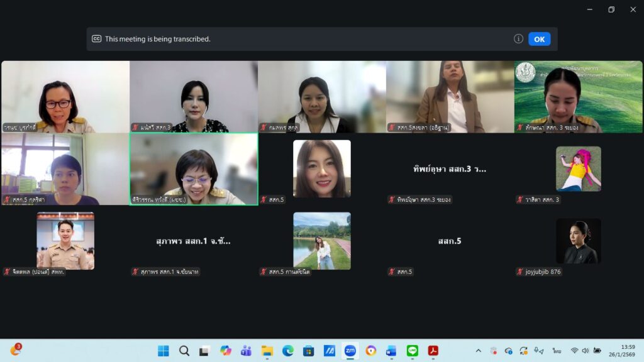Open the Copilot taskbar icon

225,351
